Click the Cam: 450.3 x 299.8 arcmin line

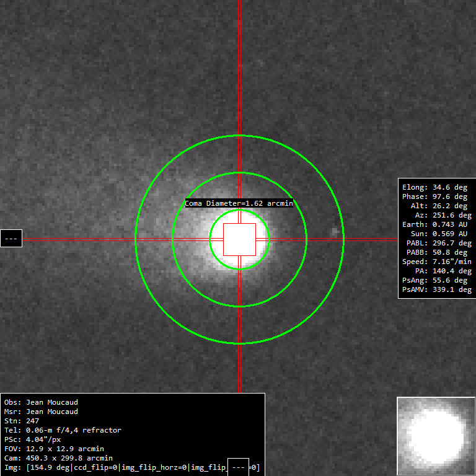pyautogui.click(x=58, y=458)
